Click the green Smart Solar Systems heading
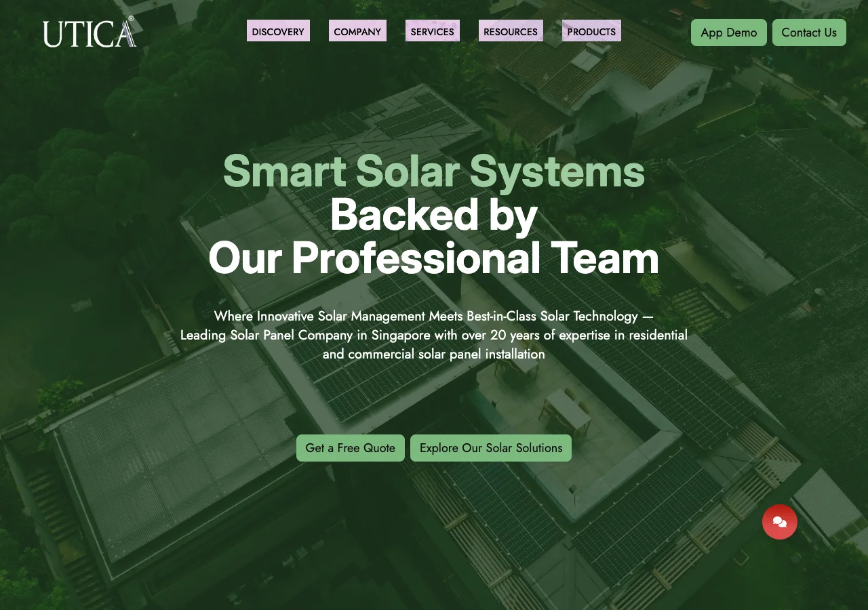This screenshot has width=868, height=610. pos(433,171)
